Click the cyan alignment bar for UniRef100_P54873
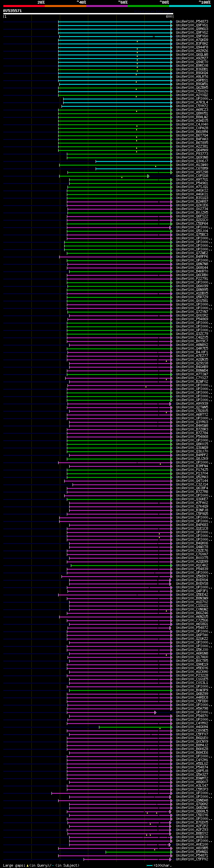 click(x=115, y=22)
